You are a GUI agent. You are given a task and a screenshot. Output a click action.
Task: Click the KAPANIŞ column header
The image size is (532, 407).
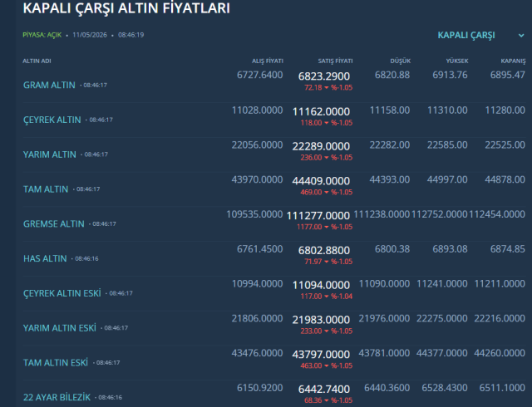point(513,61)
